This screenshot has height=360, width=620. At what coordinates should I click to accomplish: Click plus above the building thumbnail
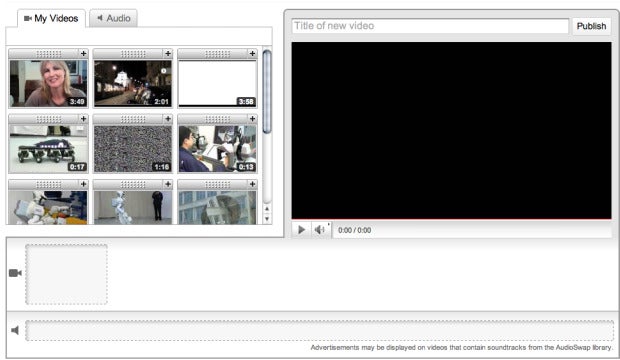(x=252, y=184)
